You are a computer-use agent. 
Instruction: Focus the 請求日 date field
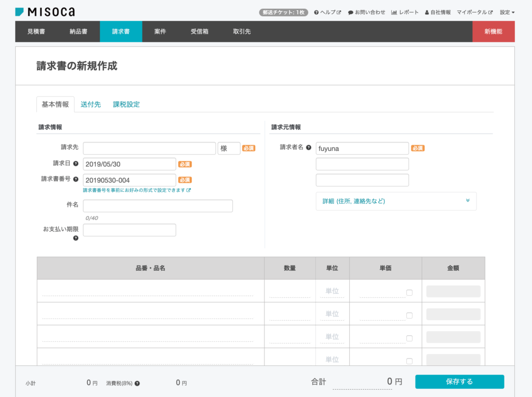pyautogui.click(x=129, y=164)
